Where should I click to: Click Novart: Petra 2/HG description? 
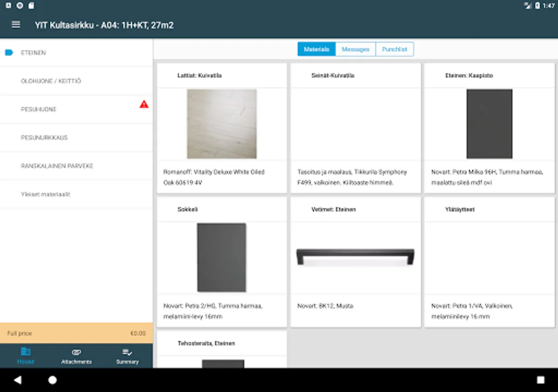click(213, 311)
